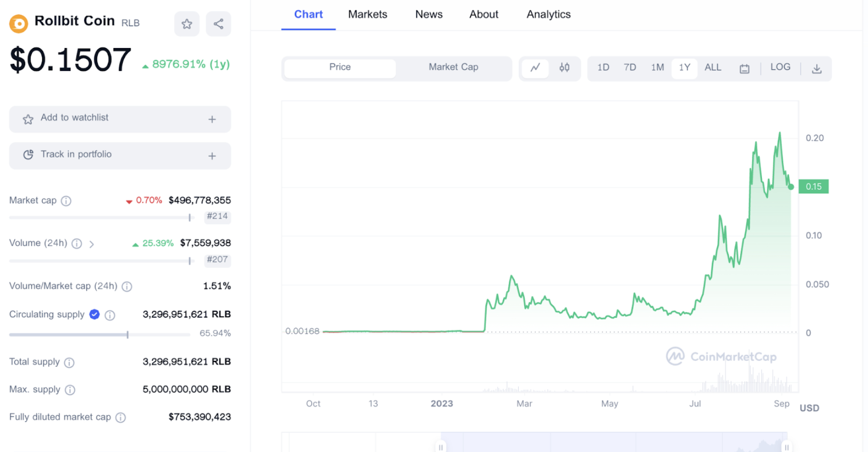Click the 0.00168 starting price label
Viewport: 868px width, 452px height.
(303, 331)
